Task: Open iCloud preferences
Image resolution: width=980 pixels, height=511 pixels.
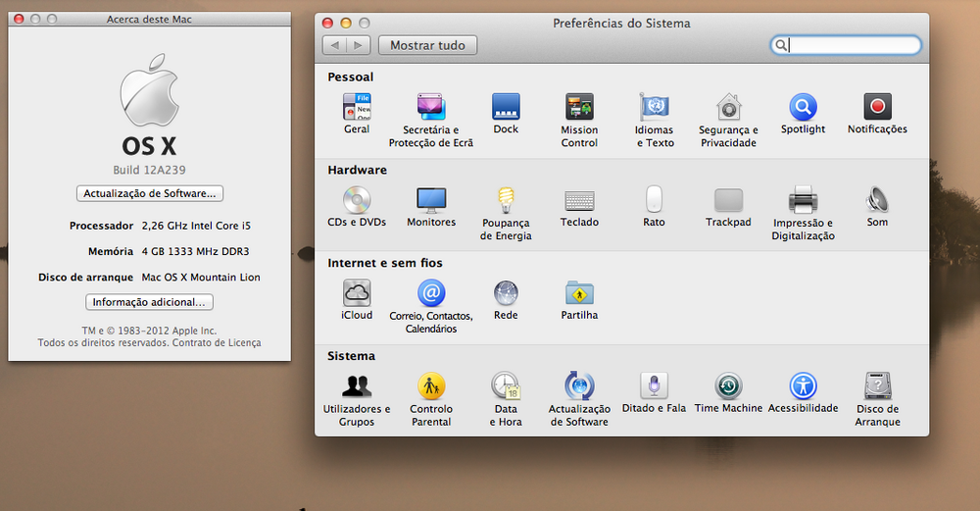Action: (357, 299)
